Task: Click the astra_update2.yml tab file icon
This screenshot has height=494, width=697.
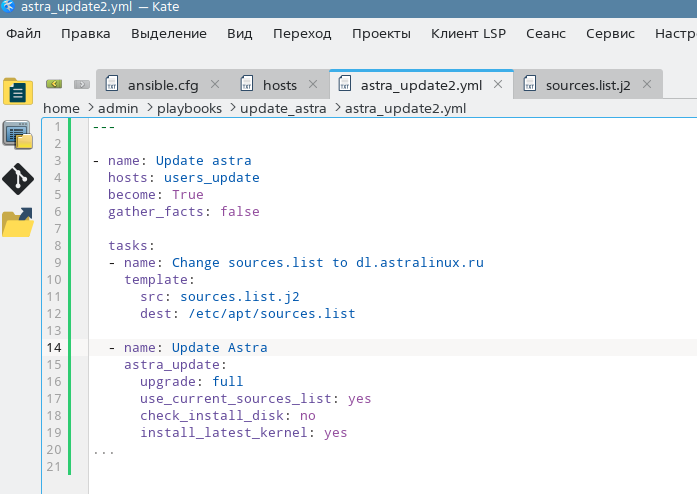Action: 345,84
